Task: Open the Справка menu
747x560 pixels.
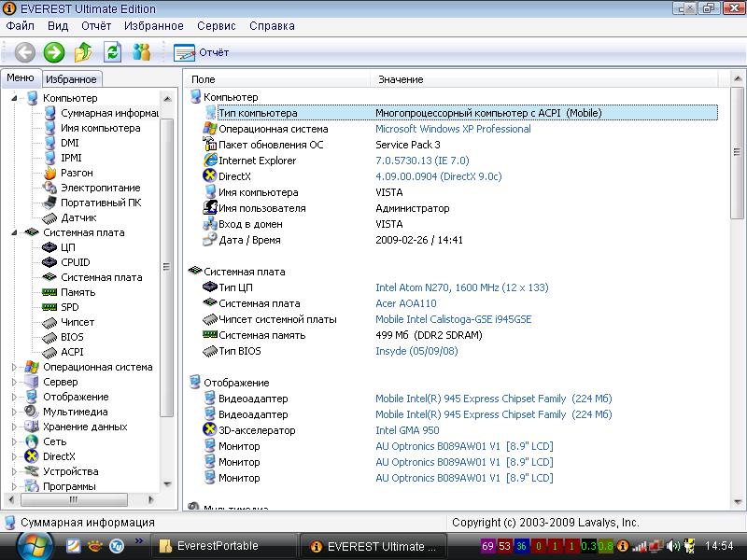Action: coord(272,26)
